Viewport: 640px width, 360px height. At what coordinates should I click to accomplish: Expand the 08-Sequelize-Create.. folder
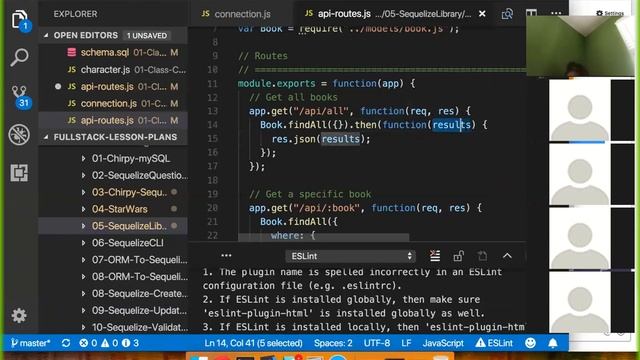point(113,293)
